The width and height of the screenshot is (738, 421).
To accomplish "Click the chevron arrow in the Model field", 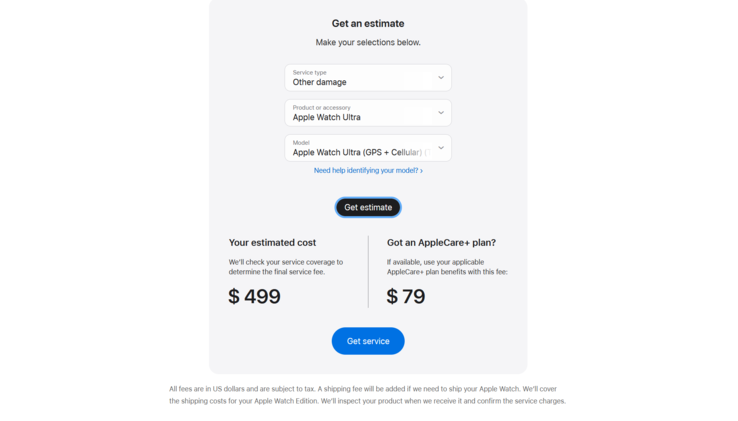I will pos(440,148).
